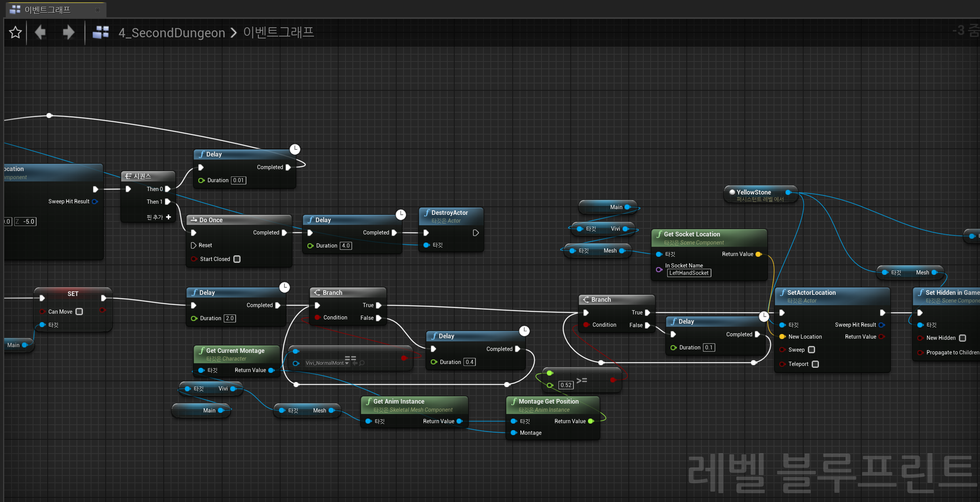
Task: Click the browse-to-asset magnifier icon
Action: [362, 363]
